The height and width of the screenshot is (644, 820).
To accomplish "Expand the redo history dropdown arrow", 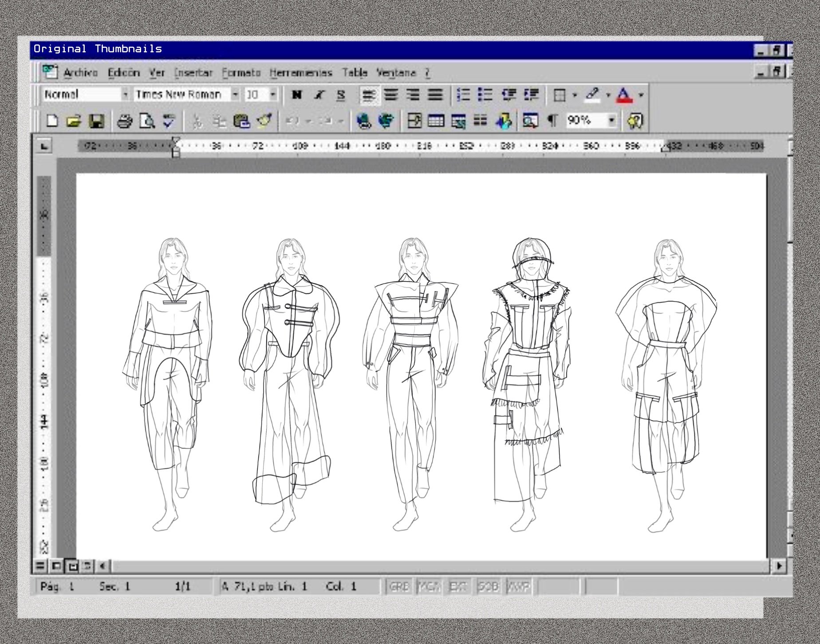I will (x=341, y=121).
